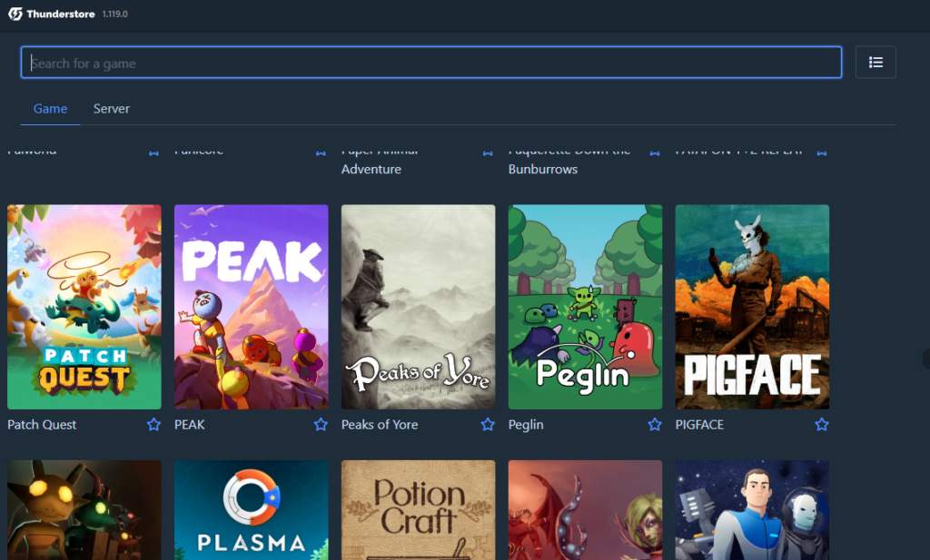Mark Peglin as a favorite with its star
This screenshot has width=930, height=560.
coord(655,424)
